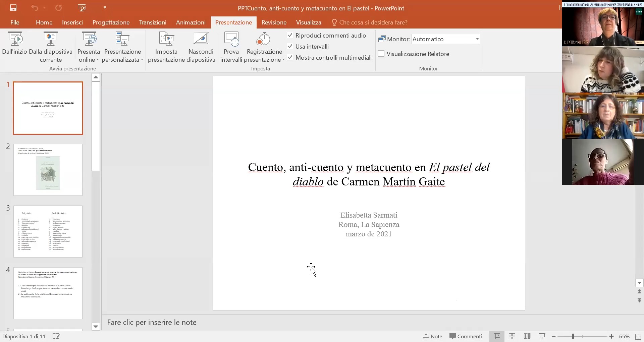Click 'Fare clic per inserire le note' area

[152, 323]
